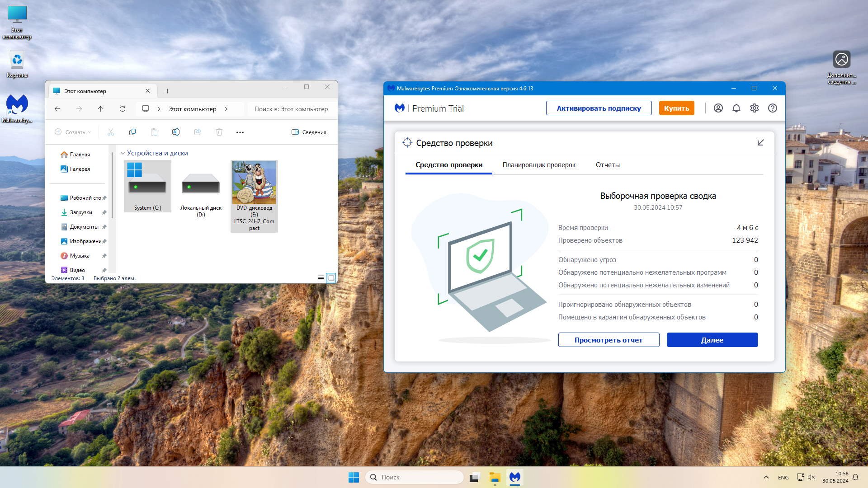This screenshot has width=868, height=488.
Task: Click the cut scissors icon in Explorer toolbar
Action: (x=111, y=132)
